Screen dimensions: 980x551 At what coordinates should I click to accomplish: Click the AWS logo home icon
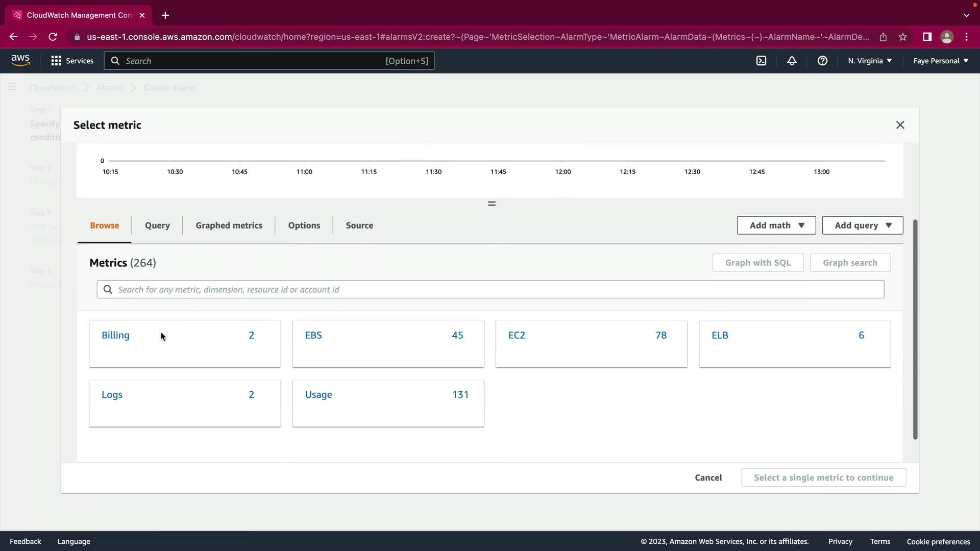(x=20, y=60)
